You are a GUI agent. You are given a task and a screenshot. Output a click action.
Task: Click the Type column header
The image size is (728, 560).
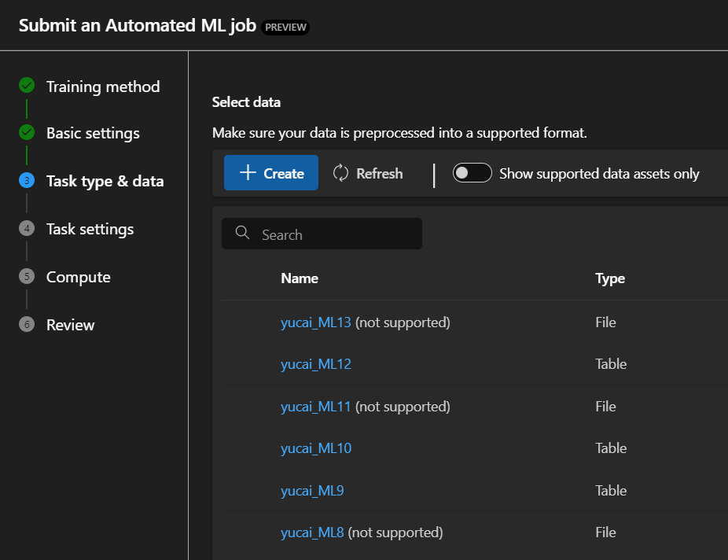coord(611,278)
